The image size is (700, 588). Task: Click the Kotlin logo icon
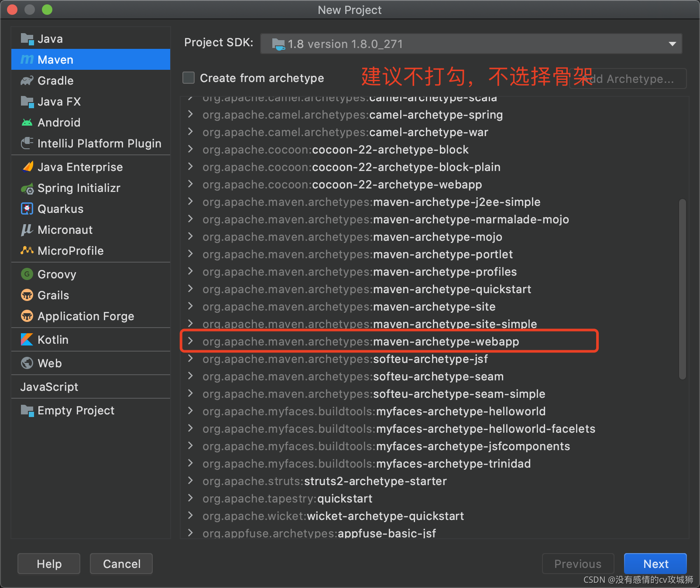tap(27, 339)
